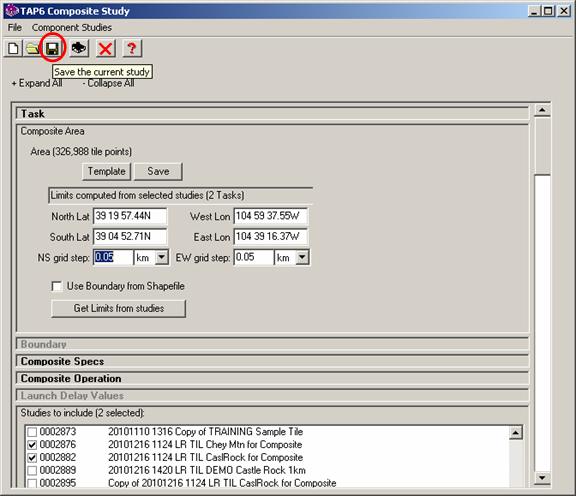This screenshot has width=576, height=496.
Task: Click the North Lat input field
Action: [x=130, y=216]
